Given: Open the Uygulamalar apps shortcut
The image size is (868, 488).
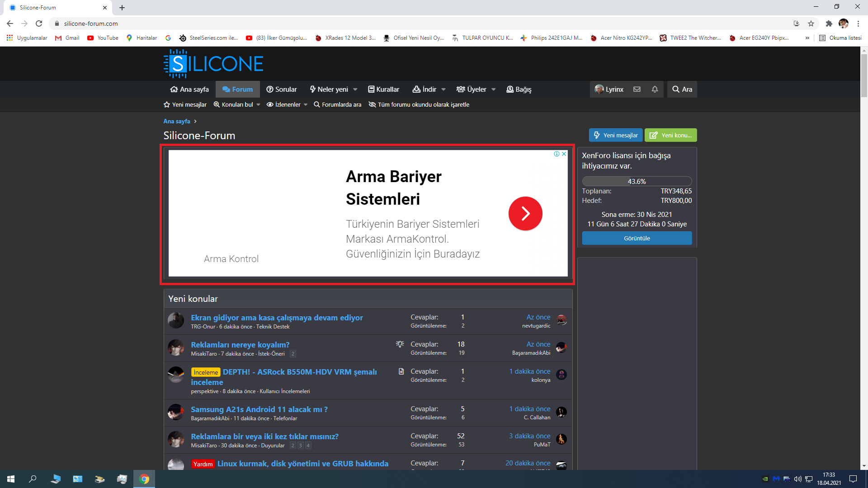Looking at the screenshot, I should [x=27, y=38].
